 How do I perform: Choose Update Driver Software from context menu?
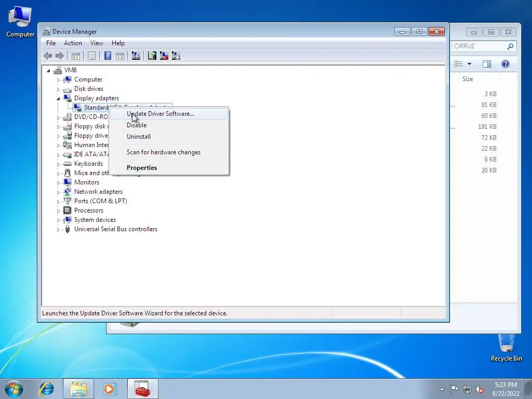(x=169, y=114)
